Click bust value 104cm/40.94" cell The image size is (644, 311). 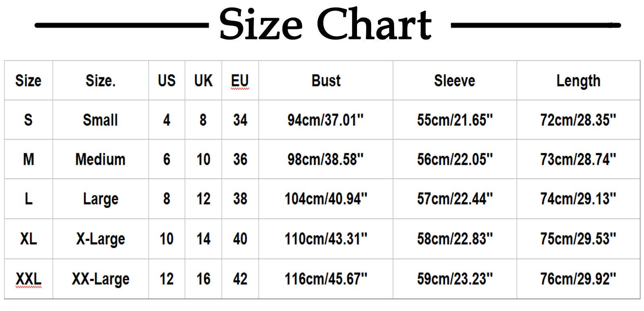325,199
